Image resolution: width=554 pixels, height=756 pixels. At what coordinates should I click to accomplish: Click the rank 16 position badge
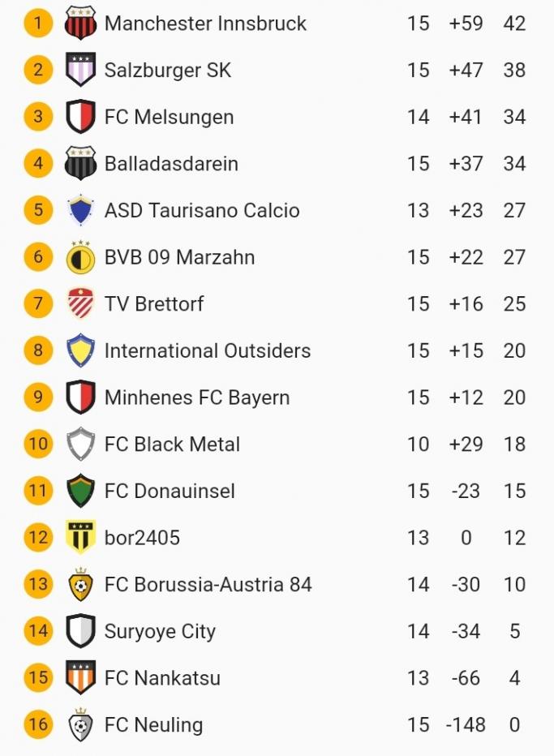pyautogui.click(x=38, y=725)
